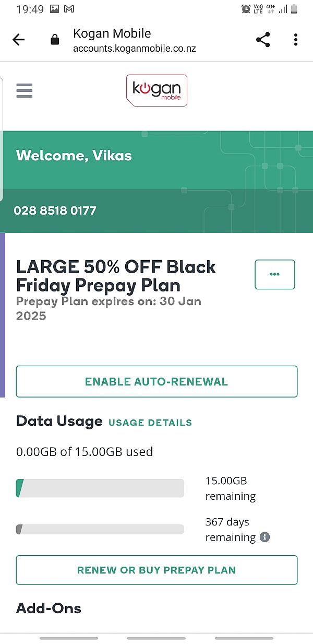Tap the browser back arrow
The image size is (313, 644).
pyautogui.click(x=19, y=40)
